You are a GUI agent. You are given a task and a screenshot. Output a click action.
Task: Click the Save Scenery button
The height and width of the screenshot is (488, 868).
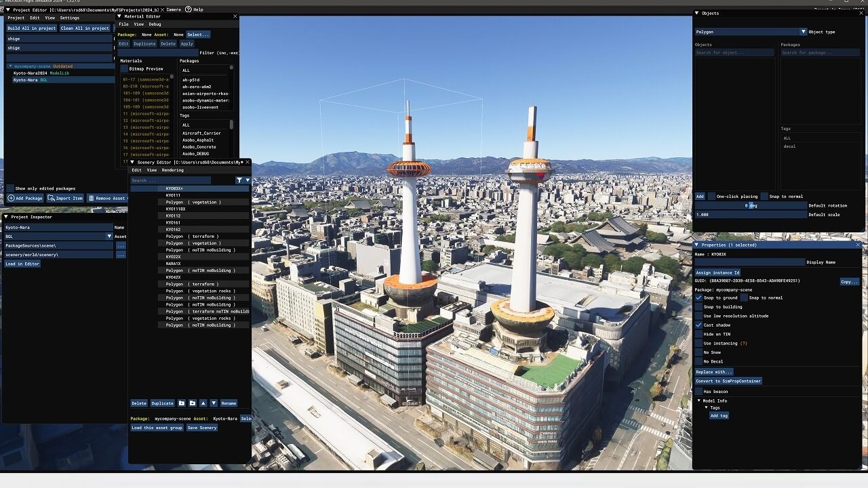(x=202, y=428)
